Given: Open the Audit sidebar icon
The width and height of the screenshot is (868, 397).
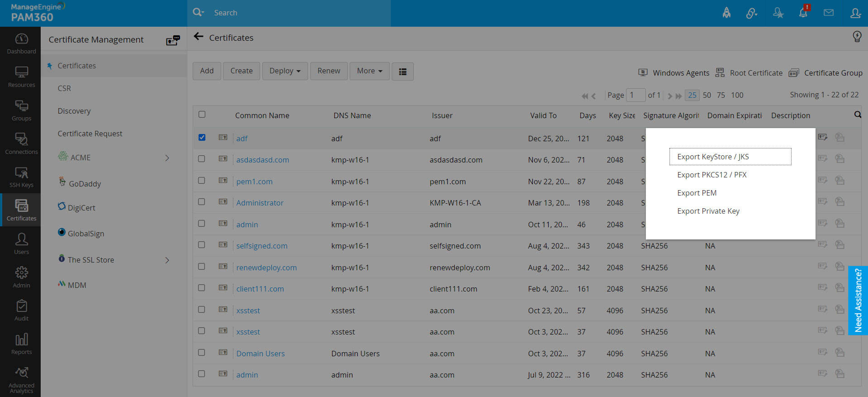Looking at the screenshot, I should coord(21,311).
